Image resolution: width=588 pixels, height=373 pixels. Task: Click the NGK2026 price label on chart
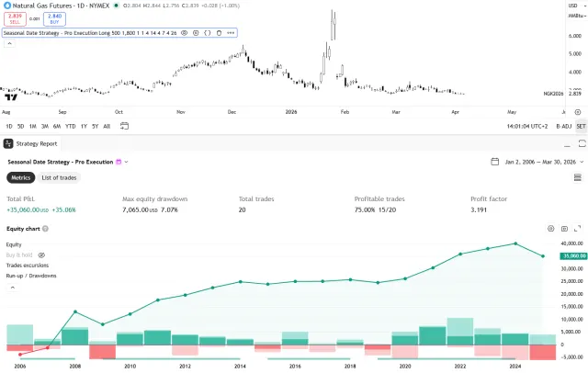(553, 94)
